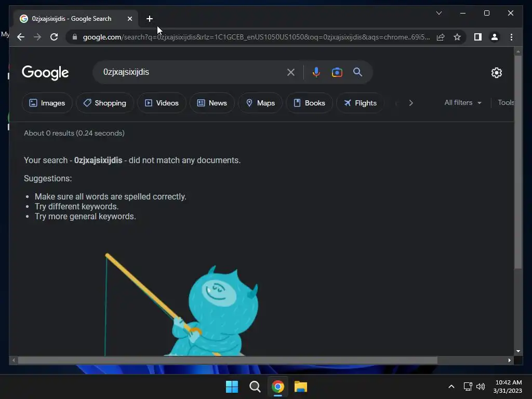Show hidden system tray icons
The height and width of the screenshot is (399, 532).
pos(451,387)
